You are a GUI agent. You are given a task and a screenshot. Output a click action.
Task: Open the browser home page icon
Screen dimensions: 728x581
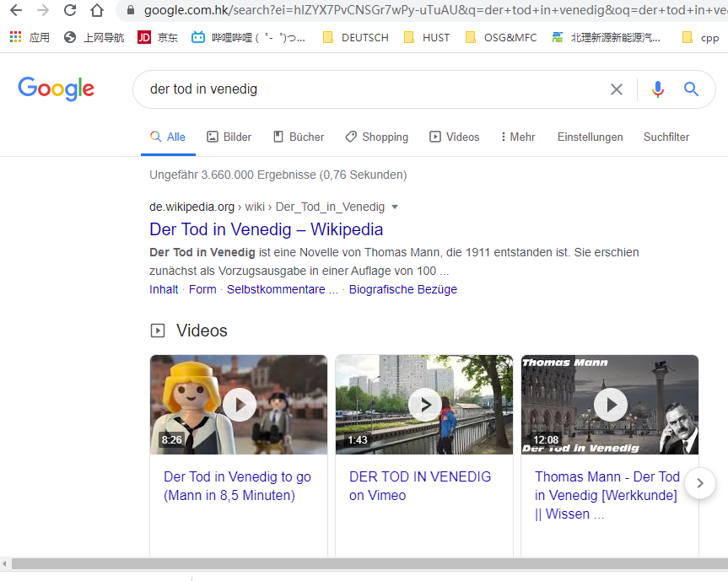coord(96,10)
